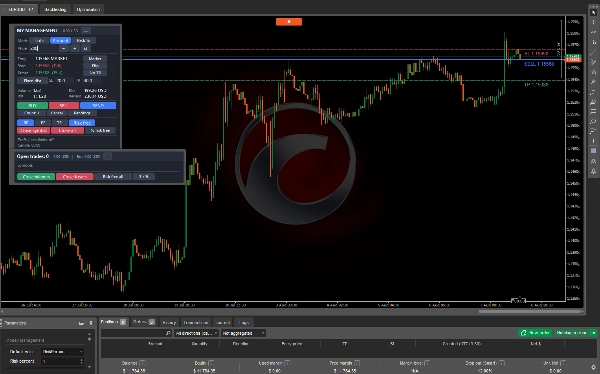This screenshot has width=600, height=374.
Task: Open the Orders tab in bottom panel
Action: coord(143,322)
